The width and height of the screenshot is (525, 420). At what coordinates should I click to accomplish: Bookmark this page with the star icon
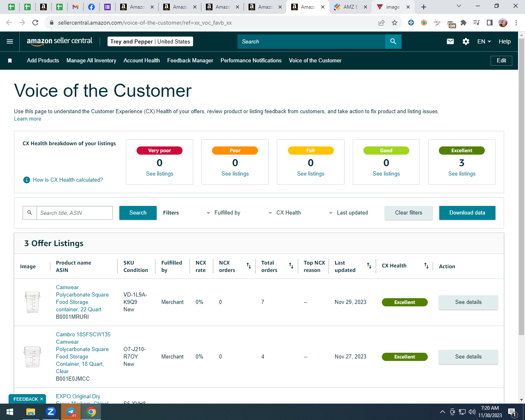coord(395,23)
